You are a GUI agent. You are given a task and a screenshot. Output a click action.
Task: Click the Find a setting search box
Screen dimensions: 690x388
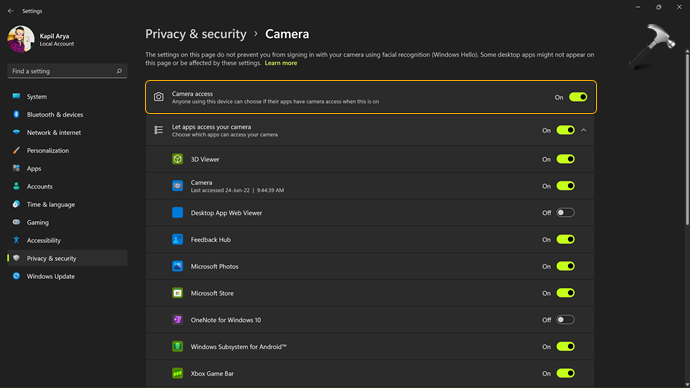(x=67, y=71)
